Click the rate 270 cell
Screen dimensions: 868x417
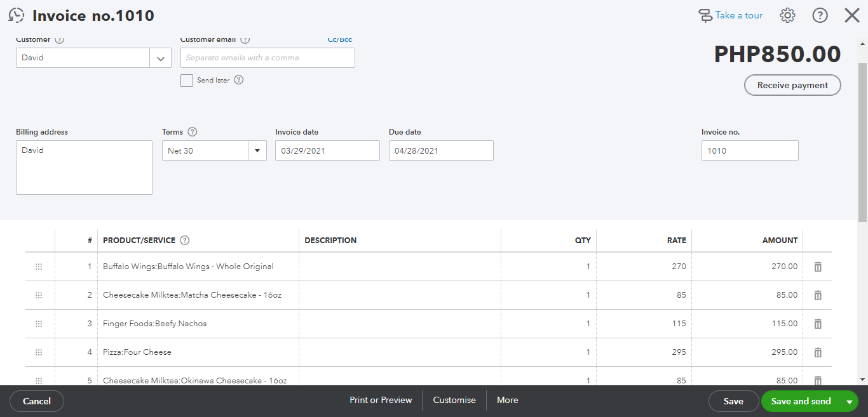[x=644, y=267]
